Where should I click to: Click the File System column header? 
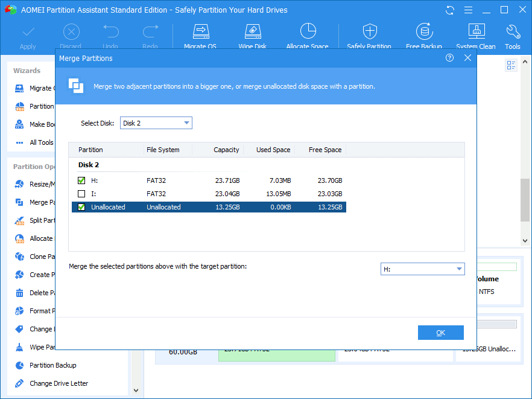[163, 150]
